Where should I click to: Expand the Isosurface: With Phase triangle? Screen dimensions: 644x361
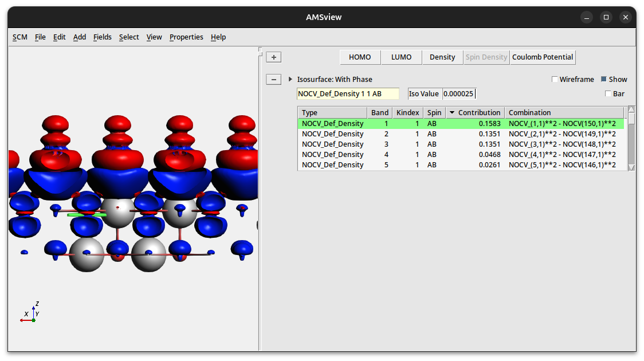point(290,80)
